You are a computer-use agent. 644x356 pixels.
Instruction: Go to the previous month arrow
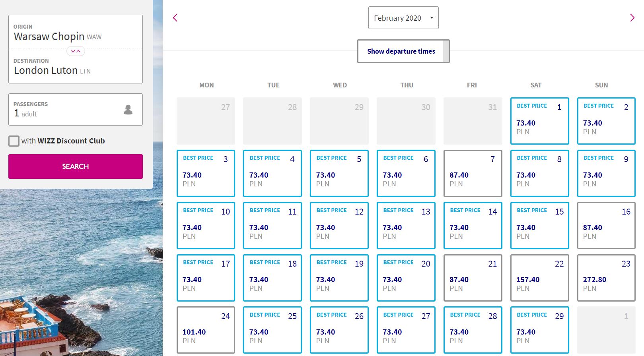(175, 18)
